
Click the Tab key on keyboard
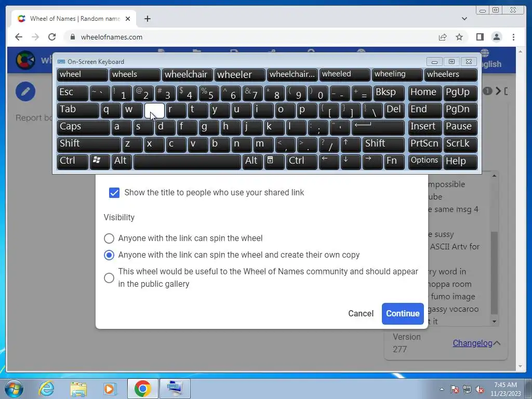78,111
